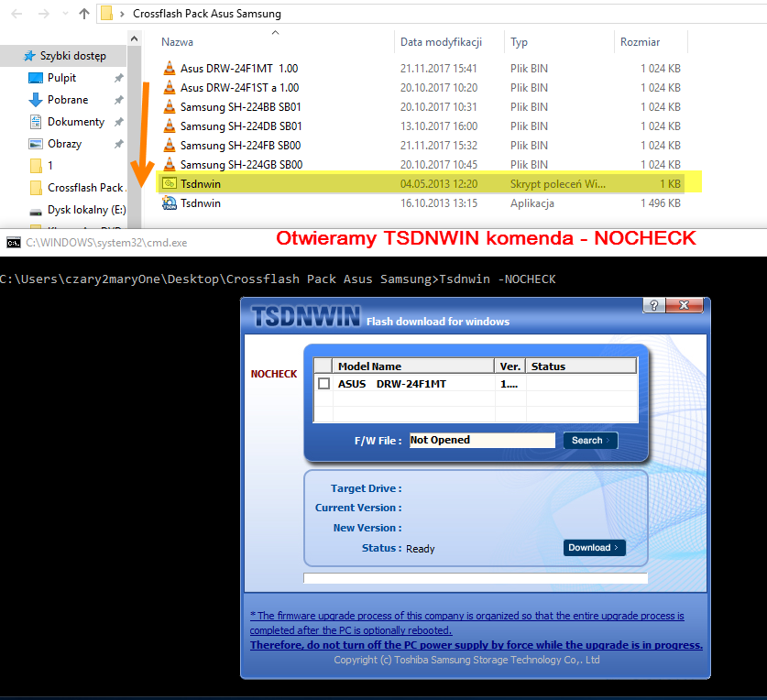Select the Crossflash Pack Asus Samsung breadcrumb

click(207, 14)
